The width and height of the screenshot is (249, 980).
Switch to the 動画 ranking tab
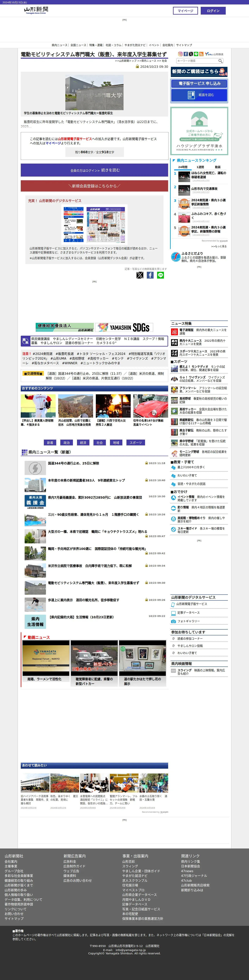click(x=218, y=167)
